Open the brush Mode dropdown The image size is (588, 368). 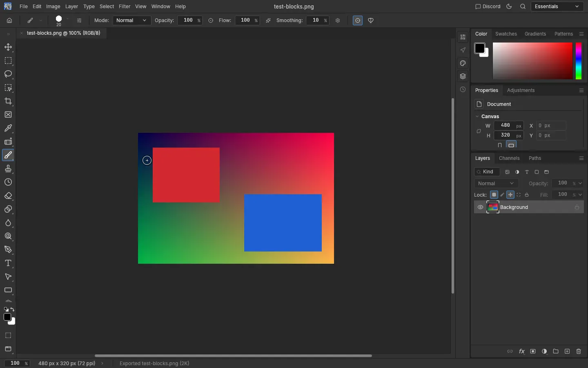pyautogui.click(x=131, y=20)
